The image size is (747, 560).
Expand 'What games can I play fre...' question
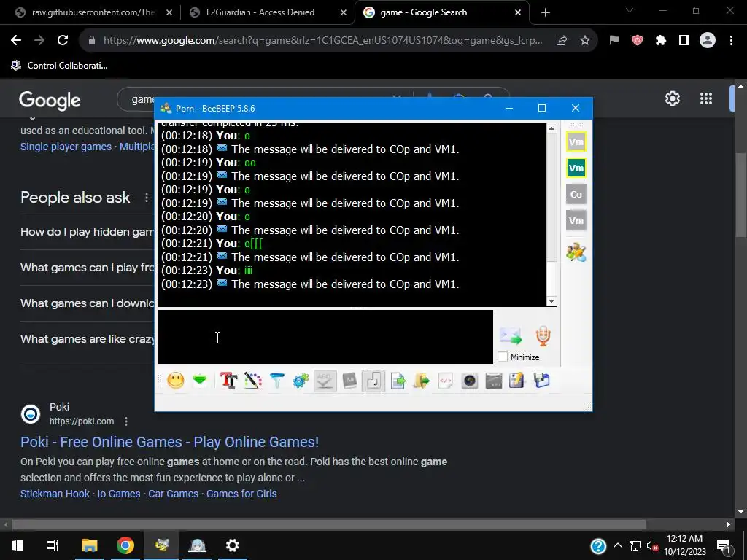pyautogui.click(x=88, y=268)
